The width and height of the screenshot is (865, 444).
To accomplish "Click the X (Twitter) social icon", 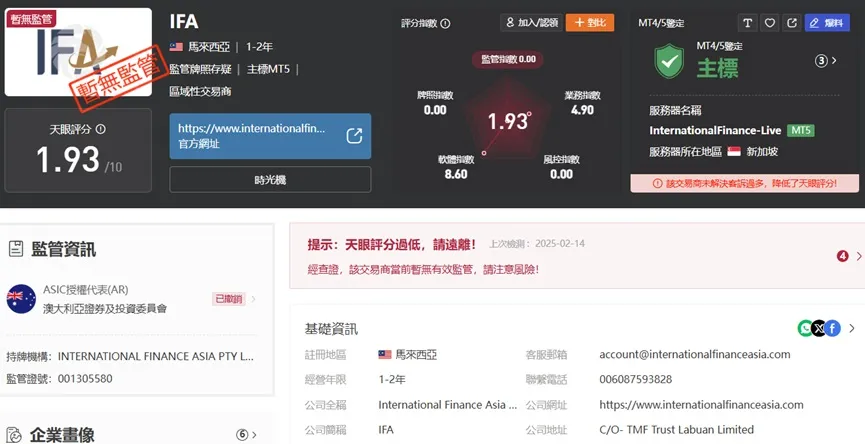I will (x=819, y=329).
